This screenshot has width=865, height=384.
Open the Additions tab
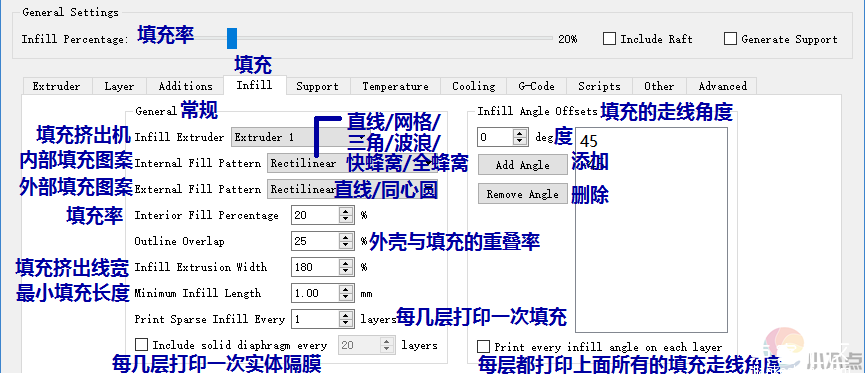pos(185,86)
